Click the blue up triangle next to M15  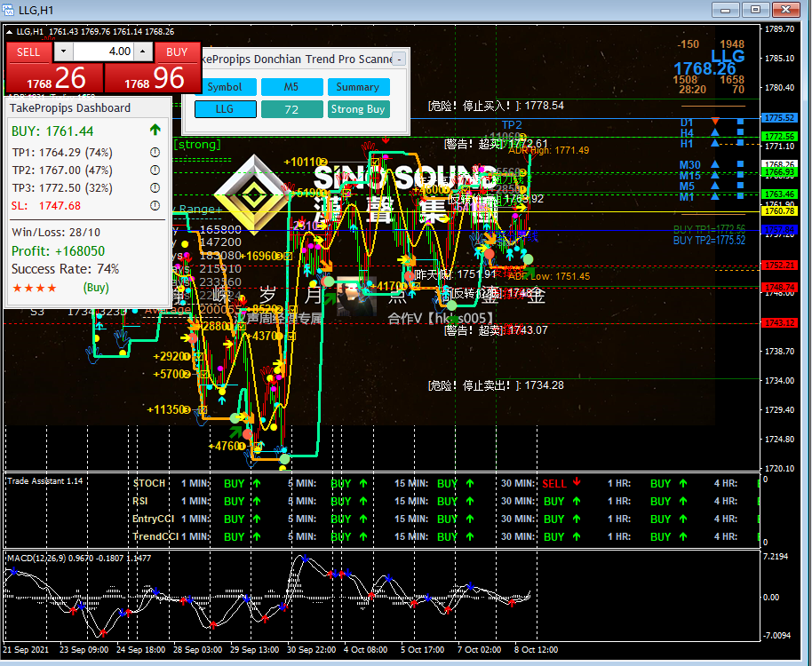tap(715, 175)
